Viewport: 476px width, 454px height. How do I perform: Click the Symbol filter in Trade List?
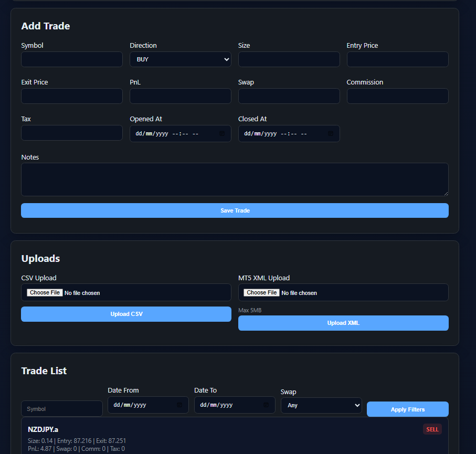point(62,409)
